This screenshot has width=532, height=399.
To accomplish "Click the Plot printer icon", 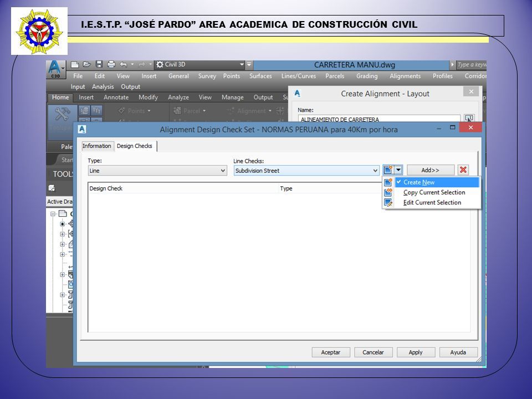I will tap(111, 64).
